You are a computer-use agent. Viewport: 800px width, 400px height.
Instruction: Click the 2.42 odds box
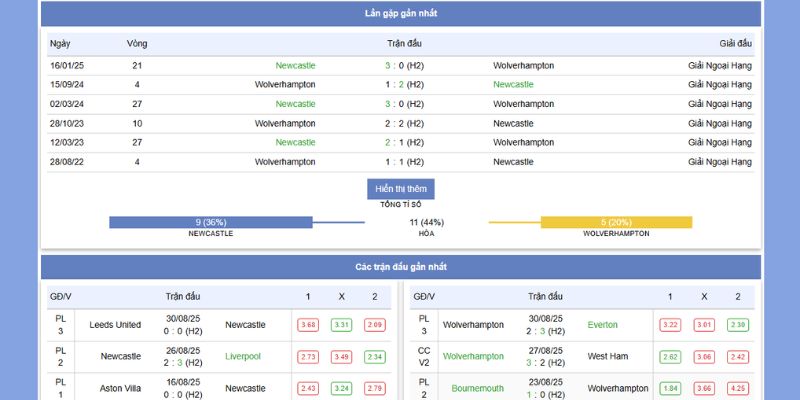(738, 357)
